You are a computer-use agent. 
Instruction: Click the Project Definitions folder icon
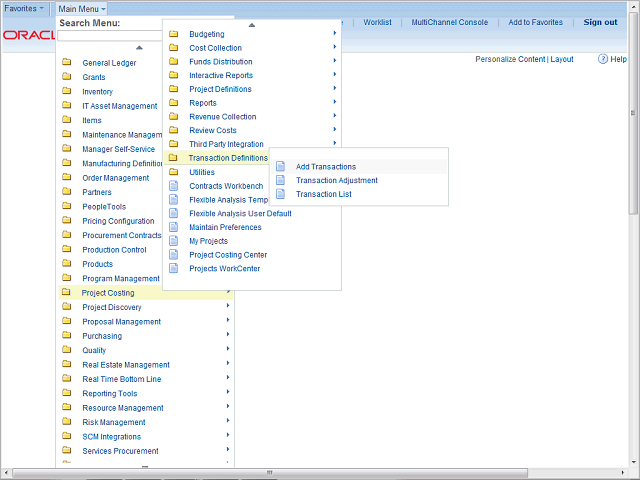(x=173, y=89)
